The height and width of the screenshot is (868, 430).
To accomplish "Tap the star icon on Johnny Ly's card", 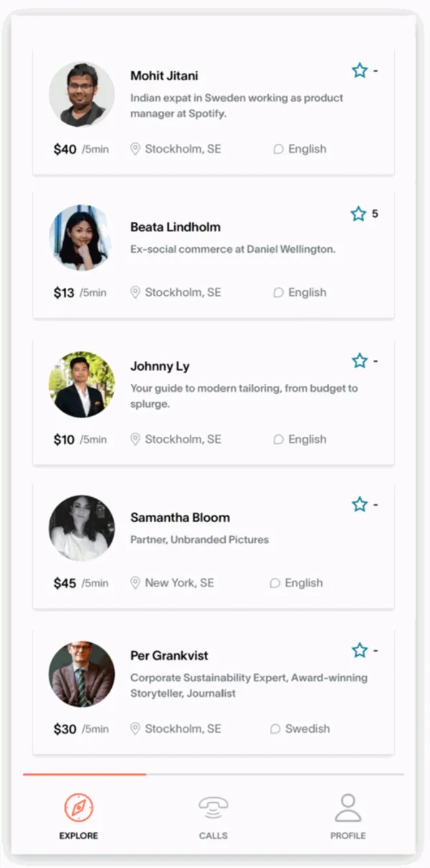I will click(x=360, y=360).
